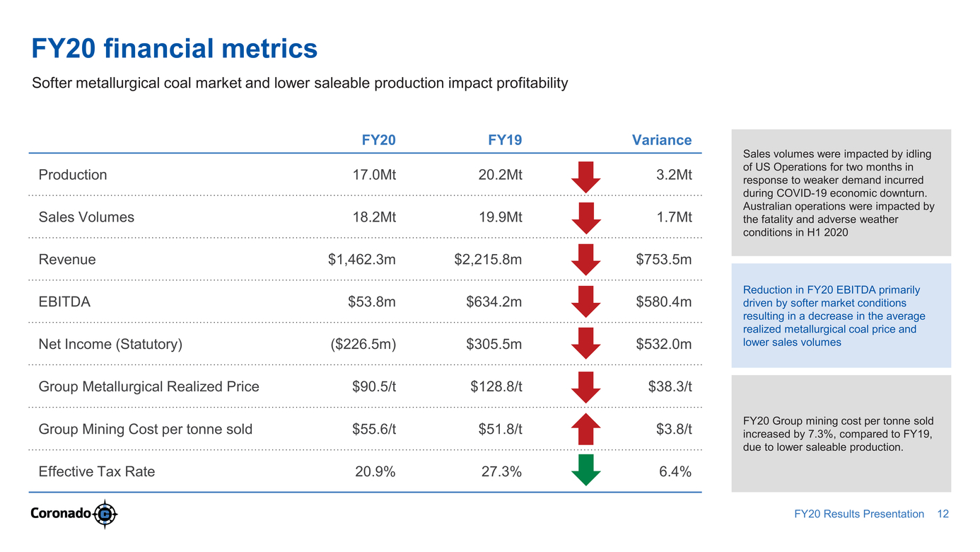Image resolution: width=980 pixels, height=552 pixels.
Task: Click the red down arrow in Revenue row
Action: click(x=585, y=260)
